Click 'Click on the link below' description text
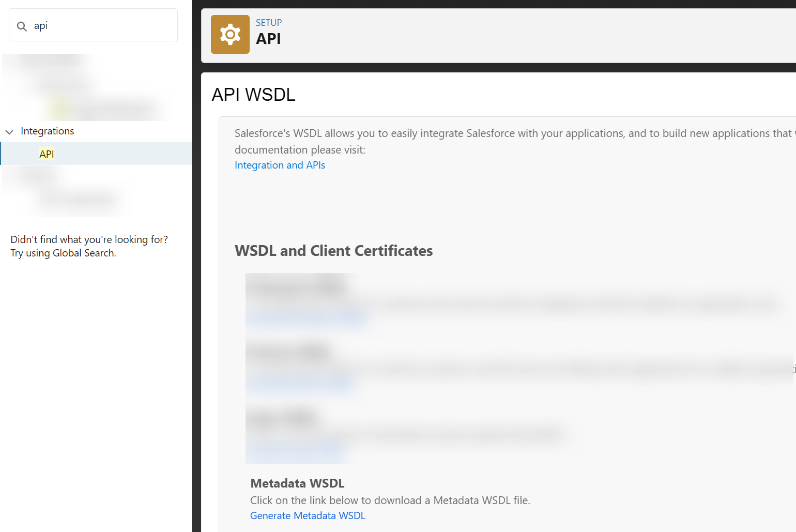Image resolution: width=796 pixels, height=532 pixels. (x=390, y=500)
